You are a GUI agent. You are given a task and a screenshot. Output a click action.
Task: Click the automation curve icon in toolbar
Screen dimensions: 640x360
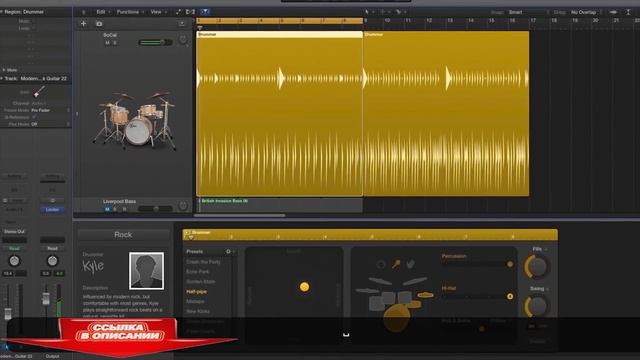(x=178, y=12)
